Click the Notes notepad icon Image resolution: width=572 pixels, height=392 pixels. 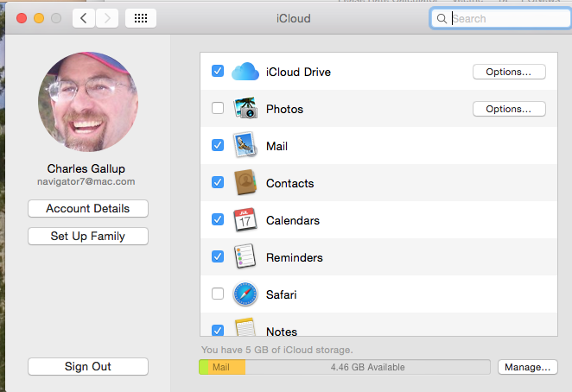245,328
